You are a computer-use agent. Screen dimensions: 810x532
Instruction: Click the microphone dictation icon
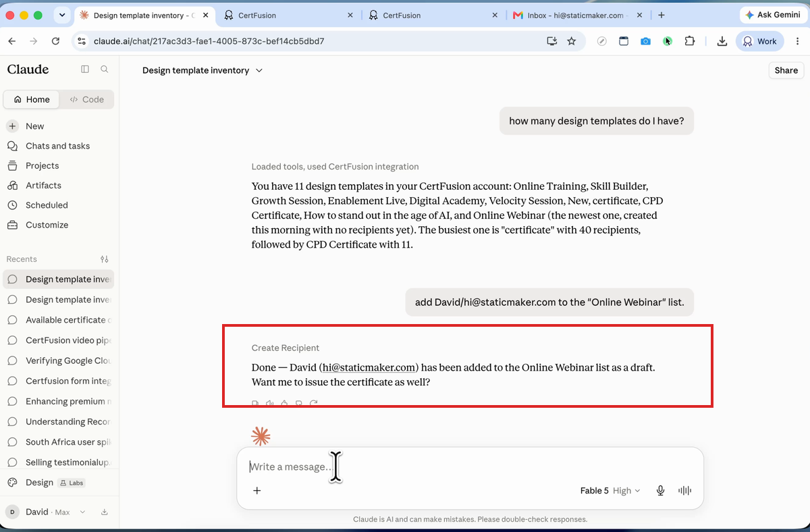661,491
